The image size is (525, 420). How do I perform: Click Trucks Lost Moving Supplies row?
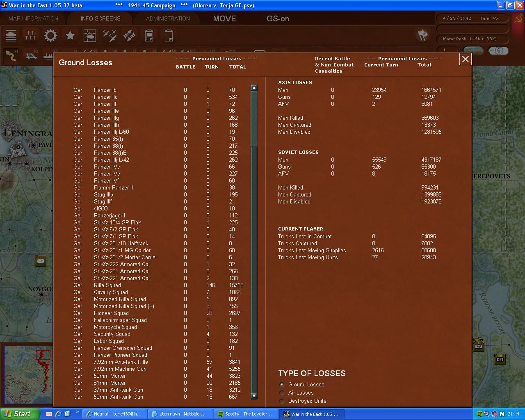point(357,251)
